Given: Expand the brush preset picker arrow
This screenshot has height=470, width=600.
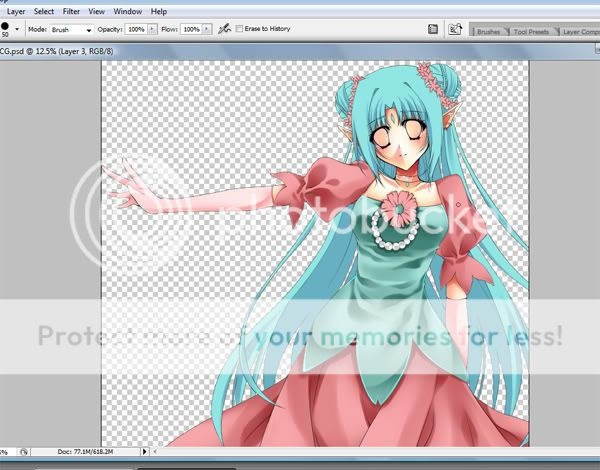Looking at the screenshot, I should pos(17,29).
